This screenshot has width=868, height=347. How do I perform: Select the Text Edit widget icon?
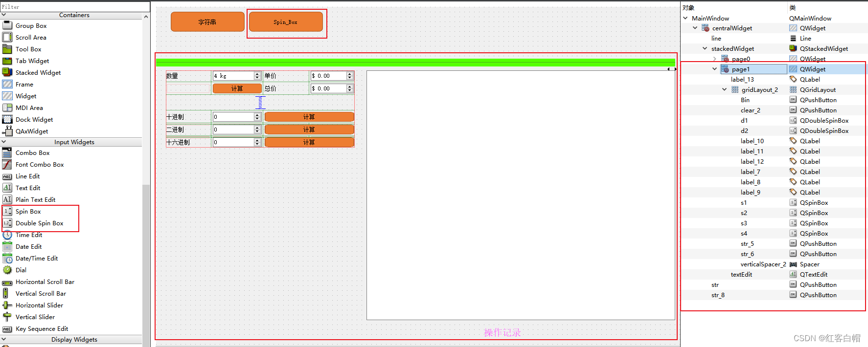click(x=7, y=188)
